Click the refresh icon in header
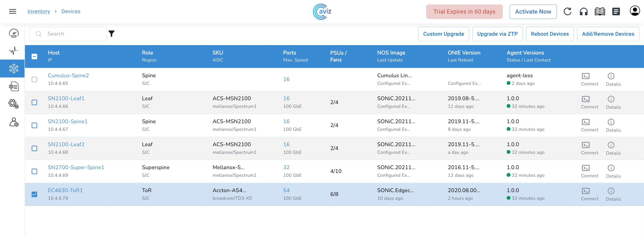Image resolution: width=644 pixels, height=237 pixels. [568, 11]
